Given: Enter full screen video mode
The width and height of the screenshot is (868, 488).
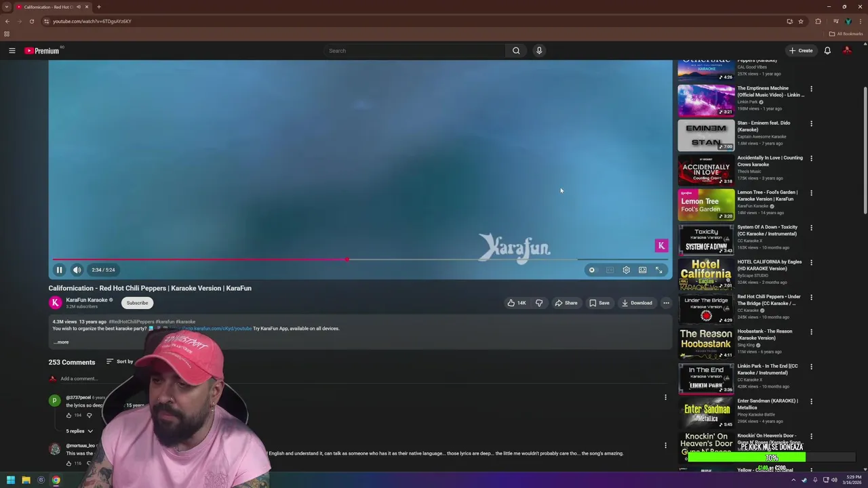Looking at the screenshot, I should (658, 270).
